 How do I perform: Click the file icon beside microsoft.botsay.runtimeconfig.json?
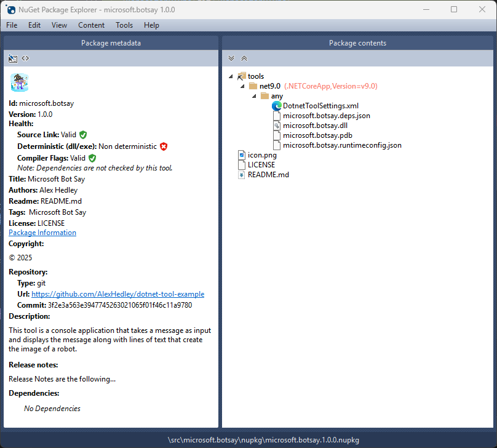pyautogui.click(x=277, y=145)
